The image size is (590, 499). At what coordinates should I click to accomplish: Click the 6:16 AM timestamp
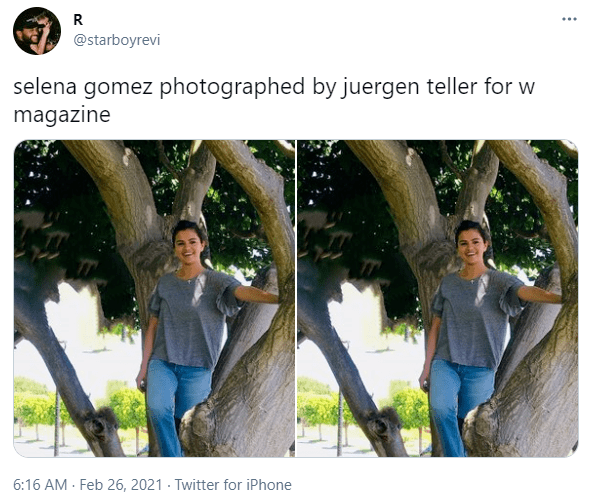(x=40, y=485)
